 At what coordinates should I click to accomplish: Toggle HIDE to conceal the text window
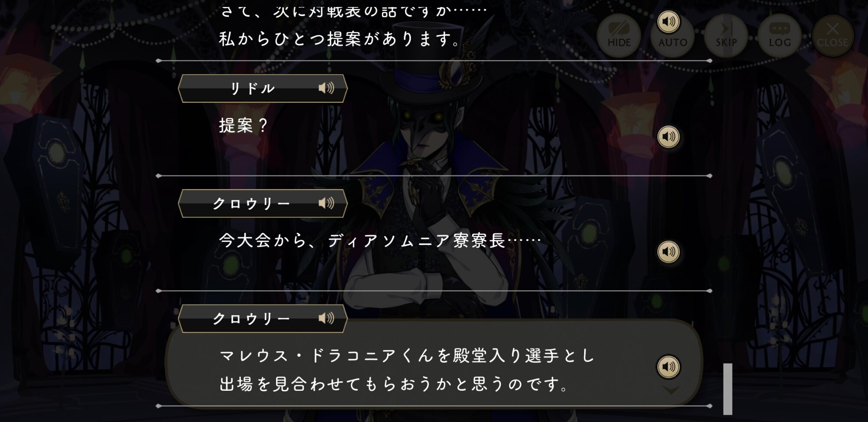(619, 36)
